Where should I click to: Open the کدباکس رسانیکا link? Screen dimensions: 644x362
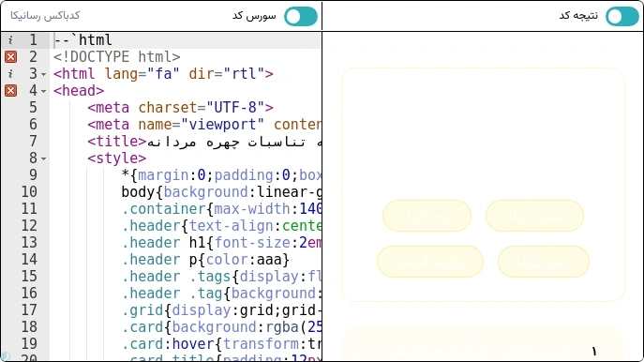45,16
